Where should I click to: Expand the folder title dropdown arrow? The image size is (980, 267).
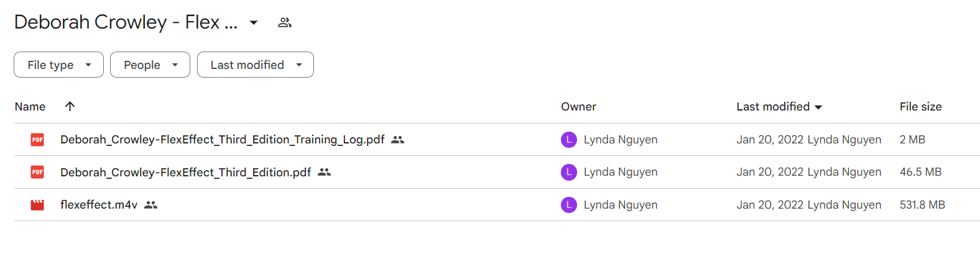click(254, 23)
